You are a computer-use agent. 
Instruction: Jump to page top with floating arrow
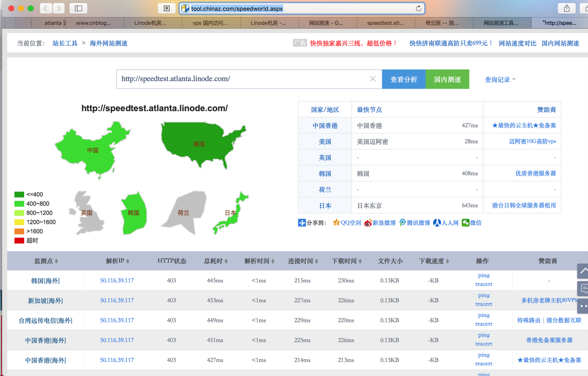point(583,271)
